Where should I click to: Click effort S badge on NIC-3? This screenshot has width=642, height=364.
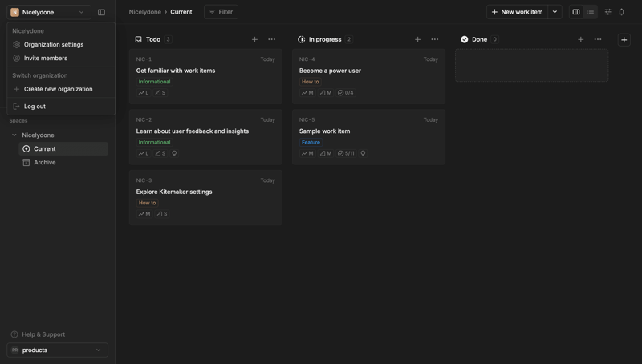pos(162,214)
